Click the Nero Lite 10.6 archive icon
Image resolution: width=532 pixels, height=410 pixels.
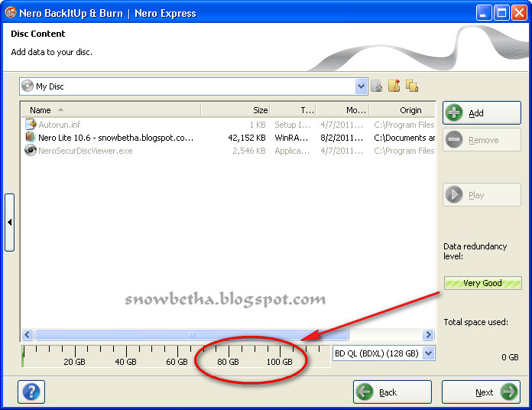click(31, 137)
